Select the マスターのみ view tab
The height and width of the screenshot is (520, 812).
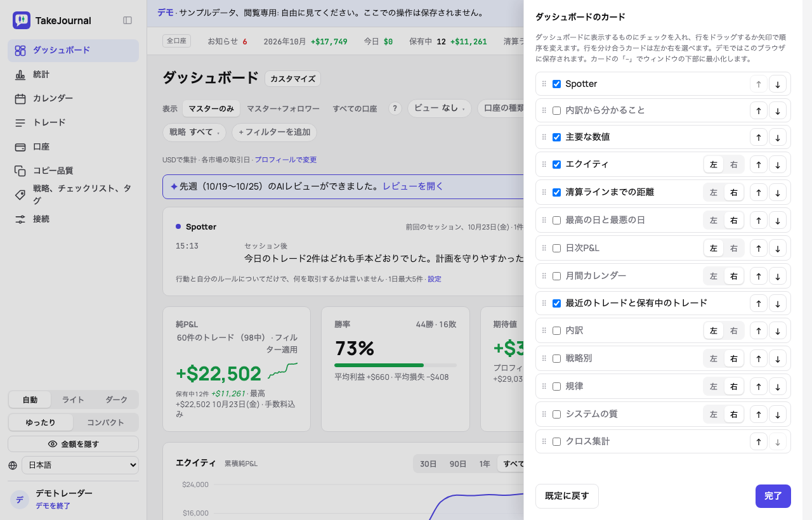211,108
